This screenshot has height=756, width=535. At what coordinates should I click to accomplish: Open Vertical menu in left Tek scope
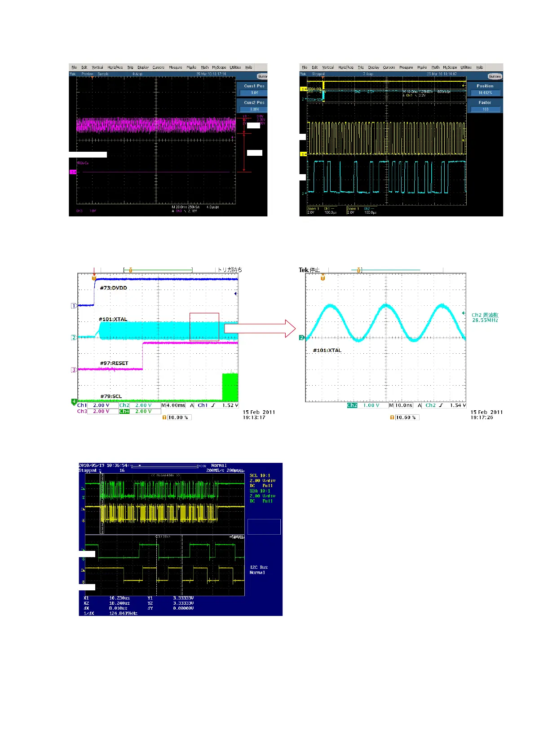click(x=97, y=67)
